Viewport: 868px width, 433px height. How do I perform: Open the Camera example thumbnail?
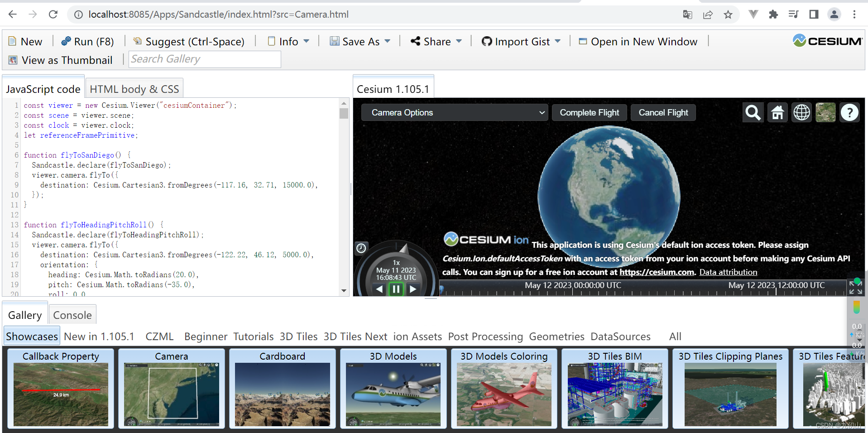tap(172, 388)
